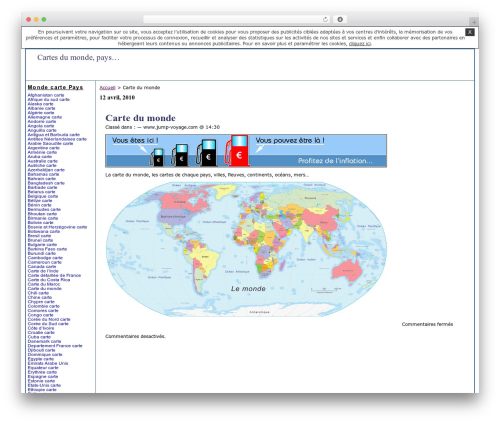Open the 'Corée du Nord carte' link

tap(49, 319)
